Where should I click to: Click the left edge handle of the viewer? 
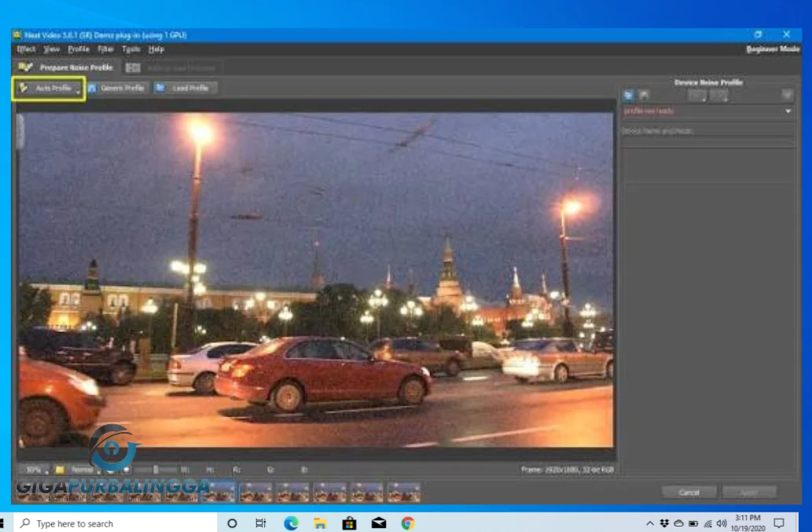(x=20, y=133)
